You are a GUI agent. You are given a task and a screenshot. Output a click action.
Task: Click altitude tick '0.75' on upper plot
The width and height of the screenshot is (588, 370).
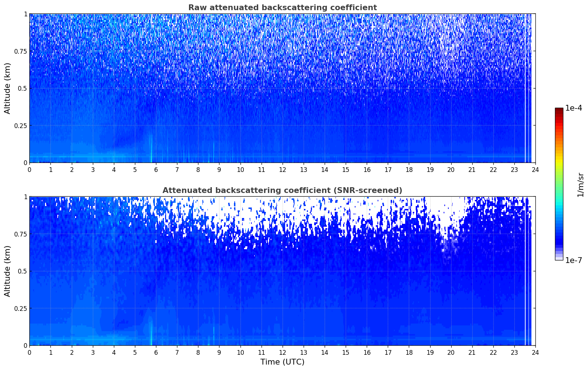pos(20,51)
